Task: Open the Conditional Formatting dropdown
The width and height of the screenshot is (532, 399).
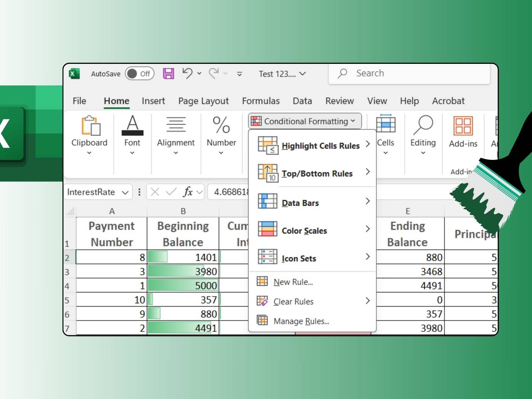Action: [304, 121]
